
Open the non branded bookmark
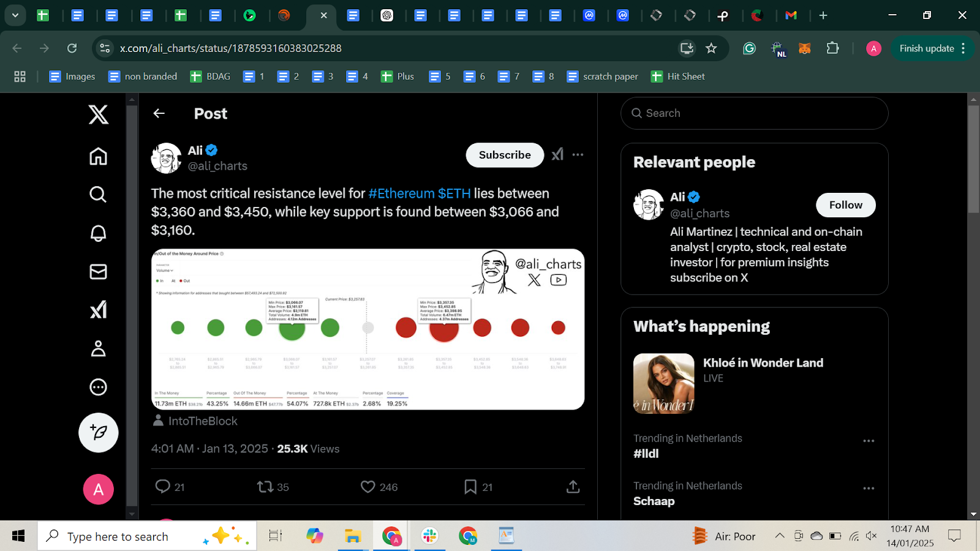143,77
